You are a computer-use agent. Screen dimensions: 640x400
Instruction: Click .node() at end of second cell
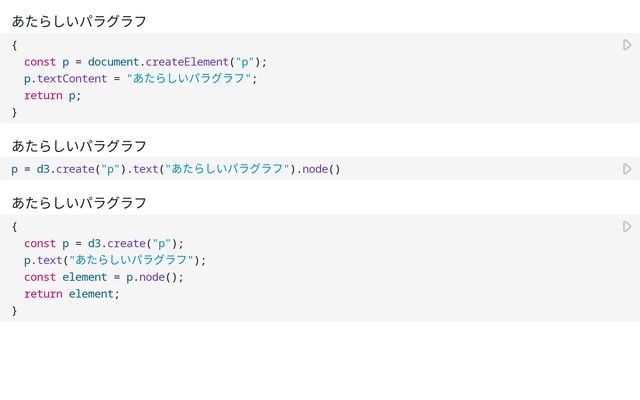click(321, 169)
